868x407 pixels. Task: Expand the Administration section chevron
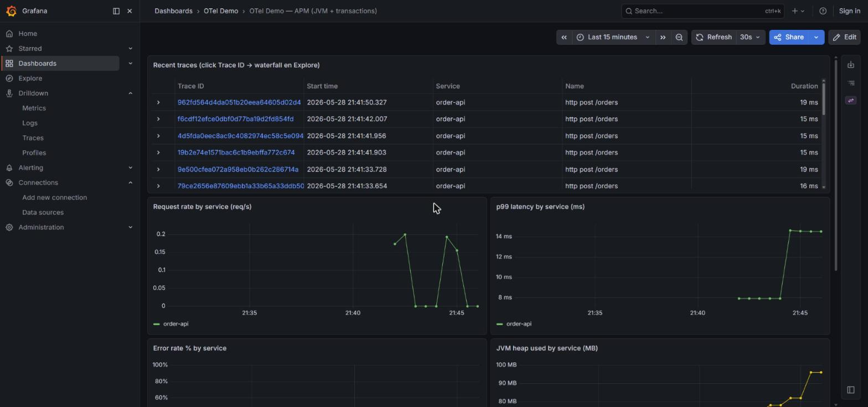[x=130, y=228]
